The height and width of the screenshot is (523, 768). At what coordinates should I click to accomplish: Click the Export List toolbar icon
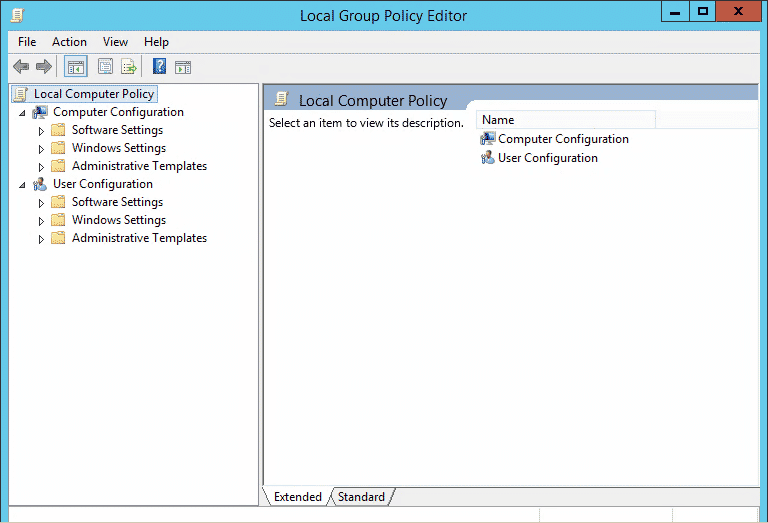click(x=129, y=66)
